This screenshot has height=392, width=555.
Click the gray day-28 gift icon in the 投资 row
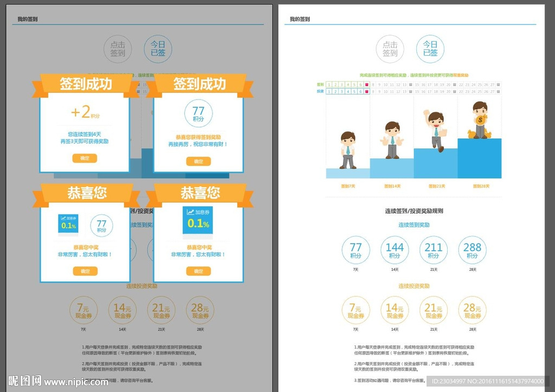[x=499, y=92]
